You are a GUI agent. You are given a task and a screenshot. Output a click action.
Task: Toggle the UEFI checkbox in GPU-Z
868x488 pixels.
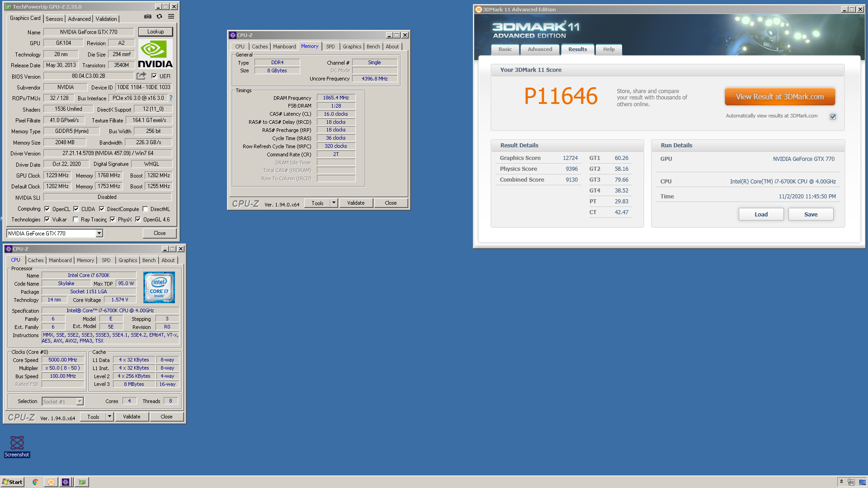coord(154,76)
